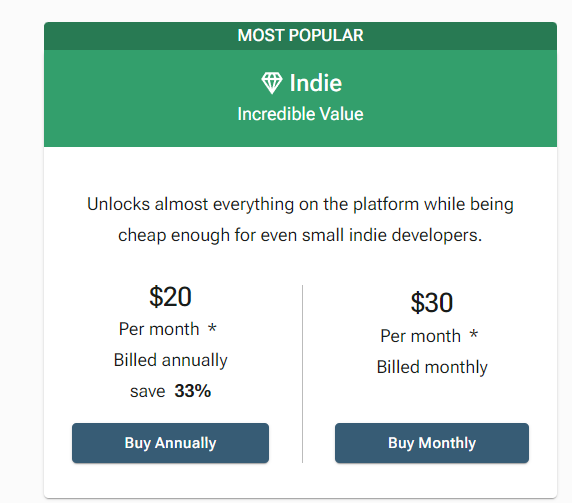Click the description line starting with Unlocks almost everything
Viewport: 572px width, 503px height.
300,204
